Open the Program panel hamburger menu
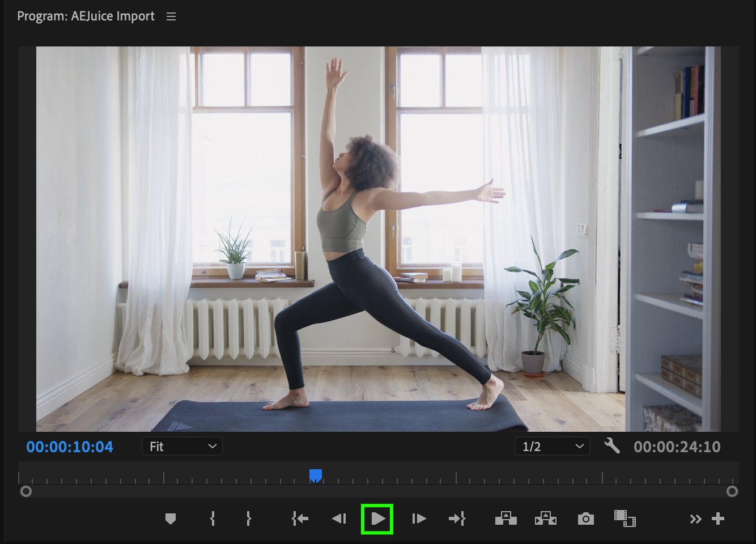Viewport: 756px width, 544px height. [171, 17]
